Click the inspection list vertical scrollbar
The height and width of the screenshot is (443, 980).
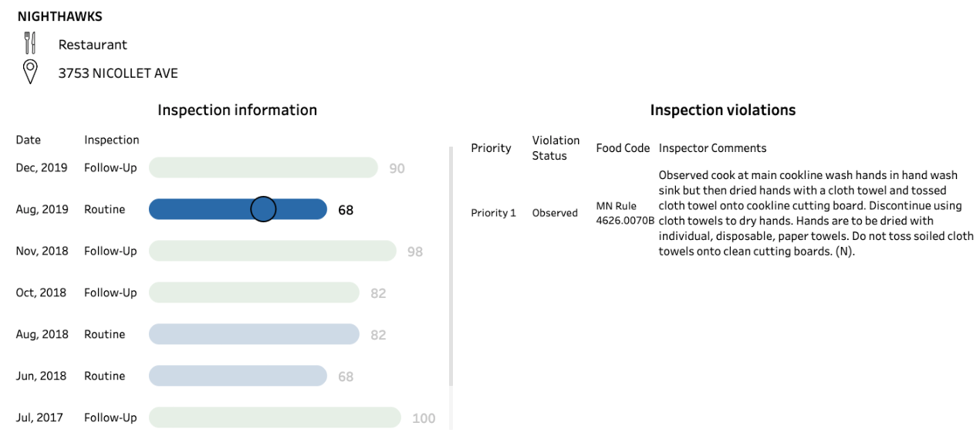[x=451, y=266]
